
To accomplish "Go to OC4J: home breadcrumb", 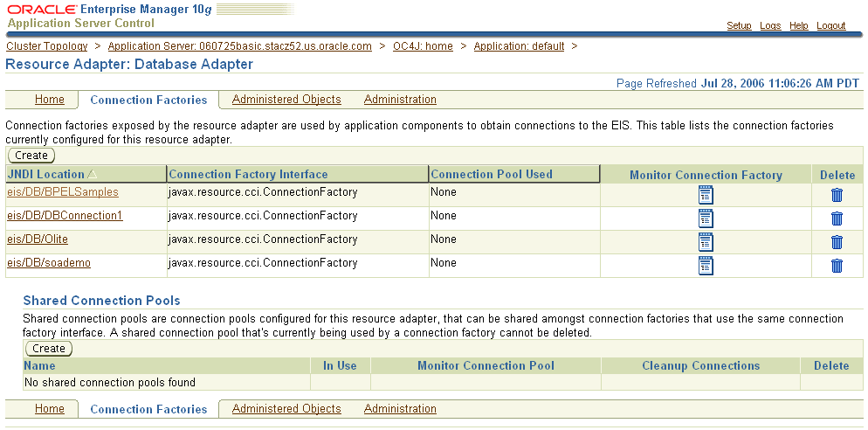I will coord(423,46).
